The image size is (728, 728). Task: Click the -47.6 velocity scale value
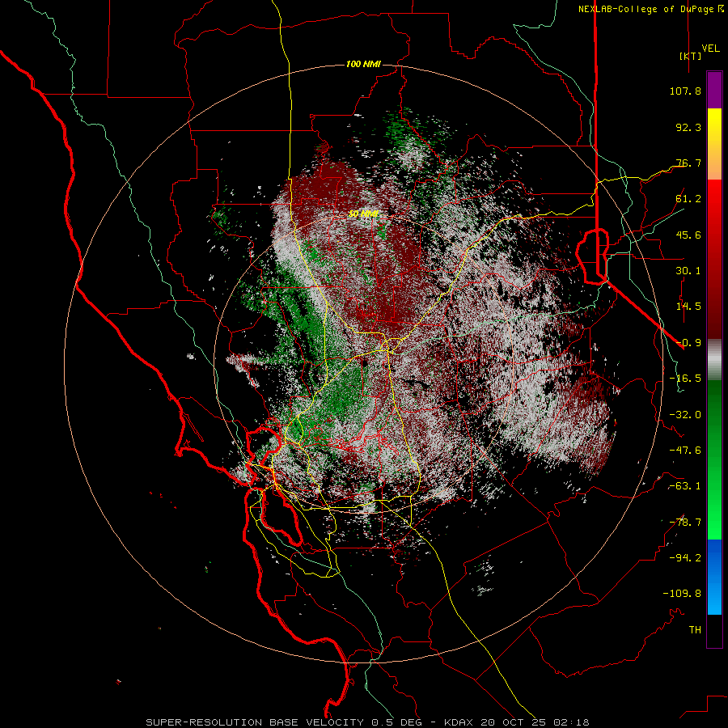[685, 451]
